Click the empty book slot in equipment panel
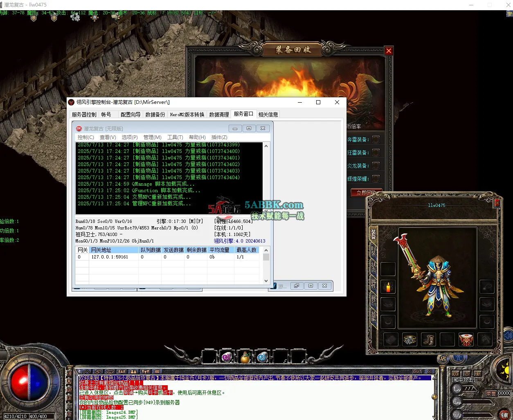Image resolution: width=513 pixels, height=420 pixels. coord(391,339)
